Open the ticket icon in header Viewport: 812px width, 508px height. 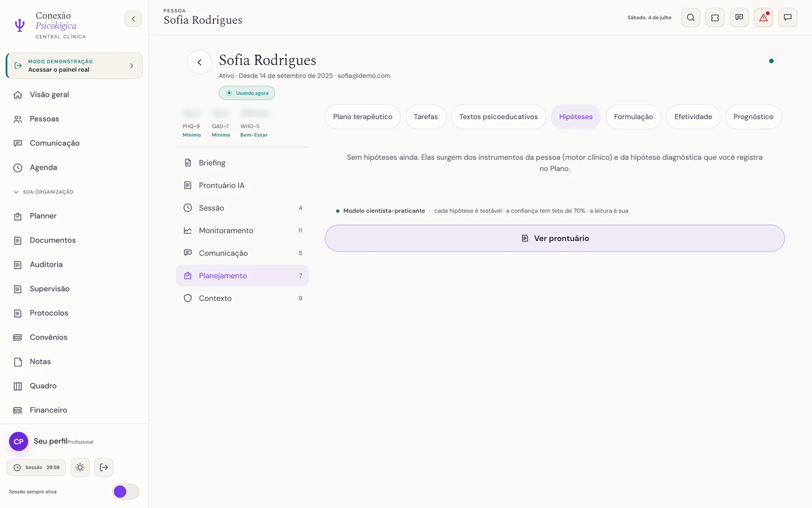click(715, 18)
